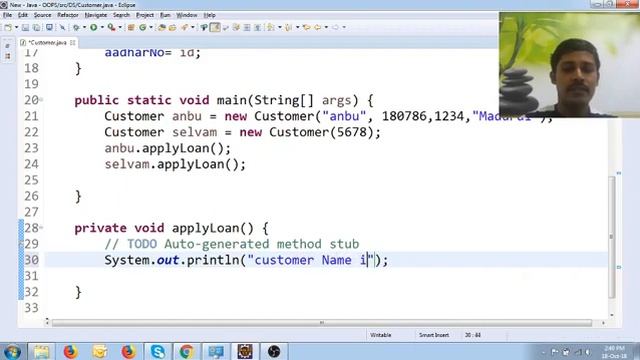
Task: Open OBS Studio from the taskbar
Action: (x=274, y=351)
